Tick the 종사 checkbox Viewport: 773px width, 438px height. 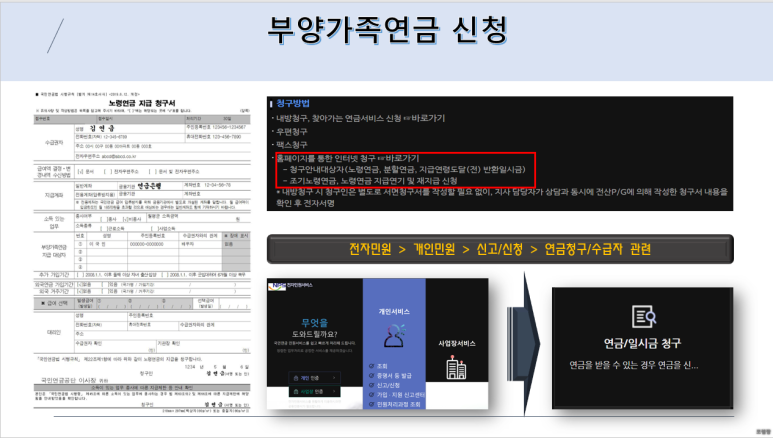pyautogui.click(x=104, y=219)
